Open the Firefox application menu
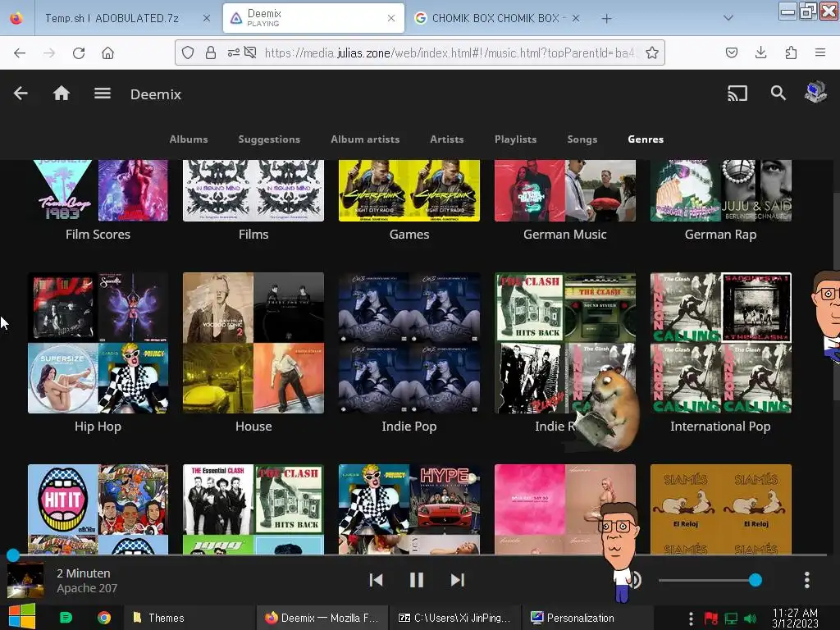The image size is (840, 630). [x=820, y=52]
